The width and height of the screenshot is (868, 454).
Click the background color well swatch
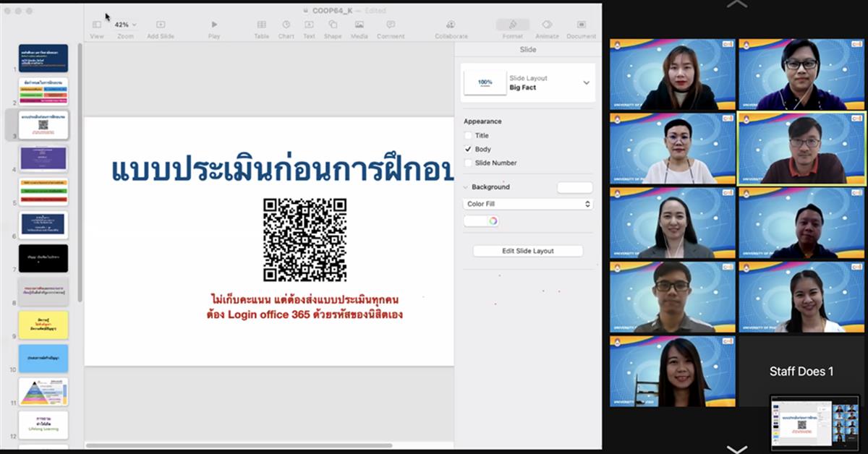(x=475, y=221)
